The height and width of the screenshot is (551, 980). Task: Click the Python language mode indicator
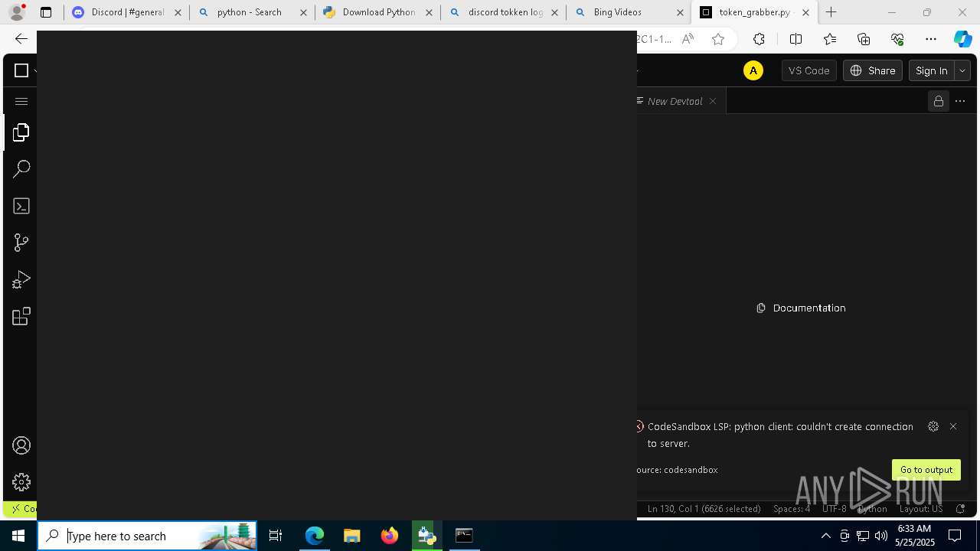(x=872, y=509)
